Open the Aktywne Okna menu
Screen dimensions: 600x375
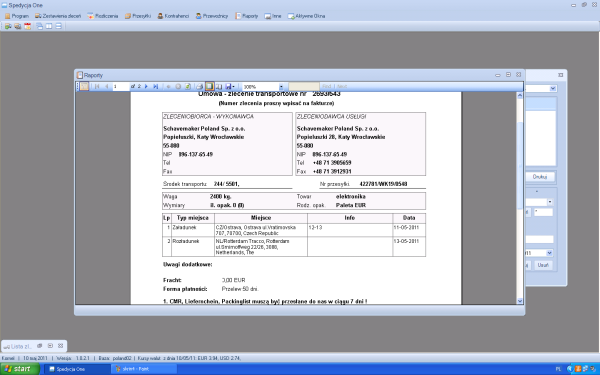coord(307,16)
